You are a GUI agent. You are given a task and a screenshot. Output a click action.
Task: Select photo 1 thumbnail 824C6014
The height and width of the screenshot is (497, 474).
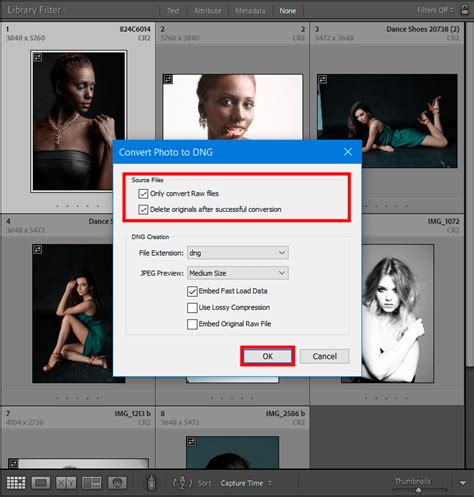click(79, 121)
